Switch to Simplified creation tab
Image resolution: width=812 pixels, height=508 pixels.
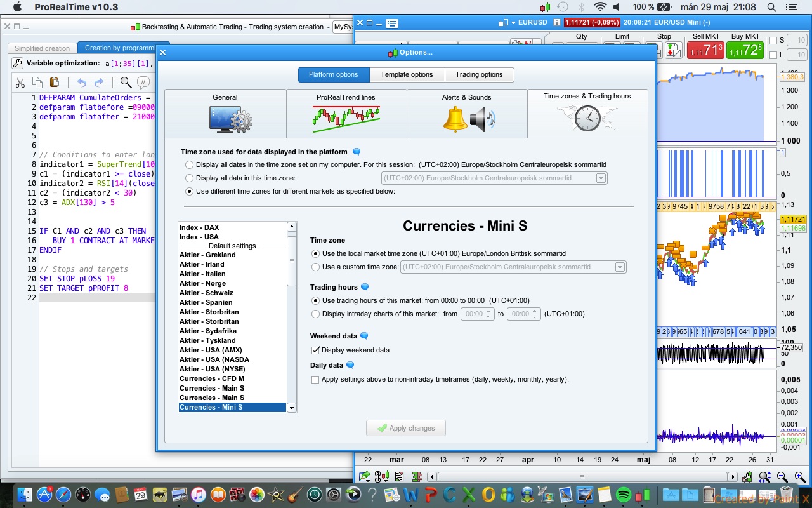(43, 48)
